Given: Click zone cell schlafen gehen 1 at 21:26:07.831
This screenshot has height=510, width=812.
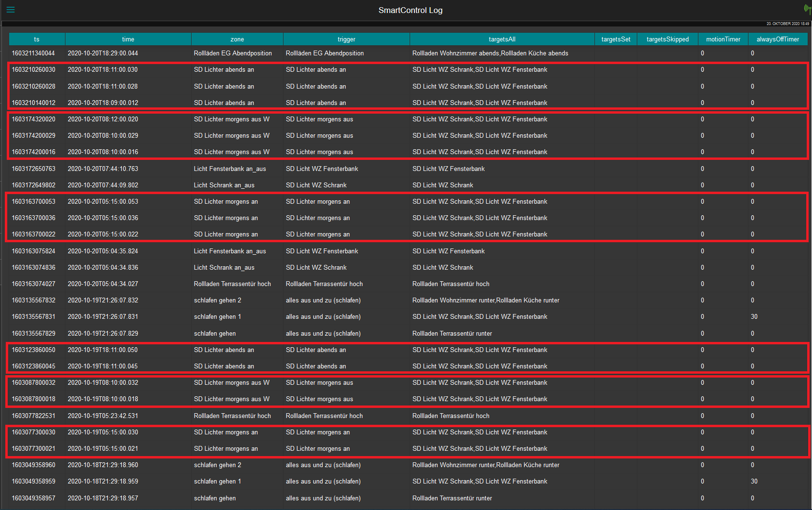Looking at the screenshot, I should coord(217,316).
